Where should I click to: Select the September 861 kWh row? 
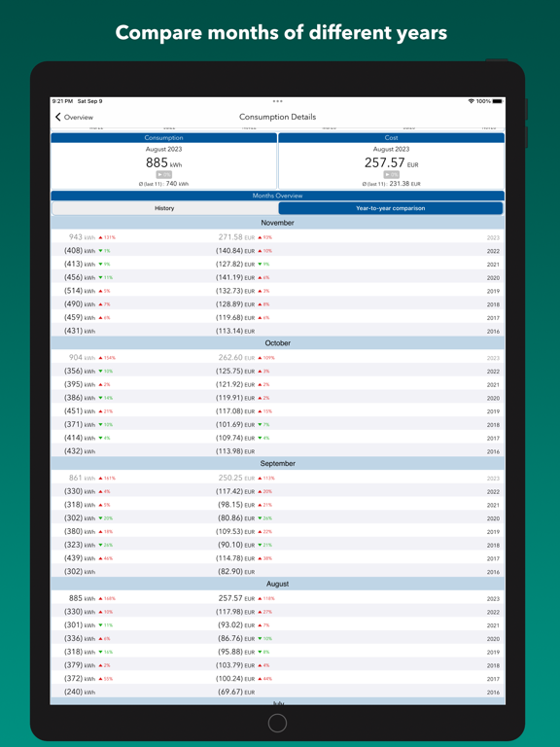click(x=278, y=478)
